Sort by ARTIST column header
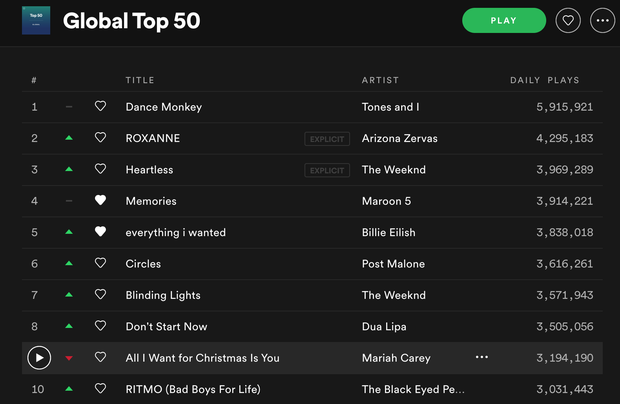 coord(380,80)
